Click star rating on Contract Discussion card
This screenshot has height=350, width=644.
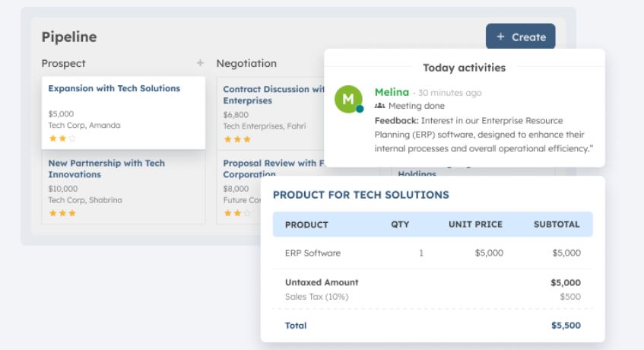(236, 139)
